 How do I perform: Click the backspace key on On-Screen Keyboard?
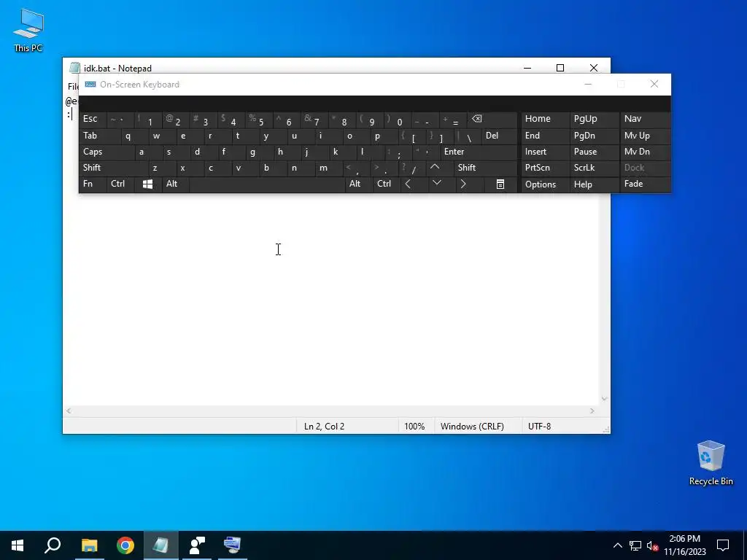492,119
